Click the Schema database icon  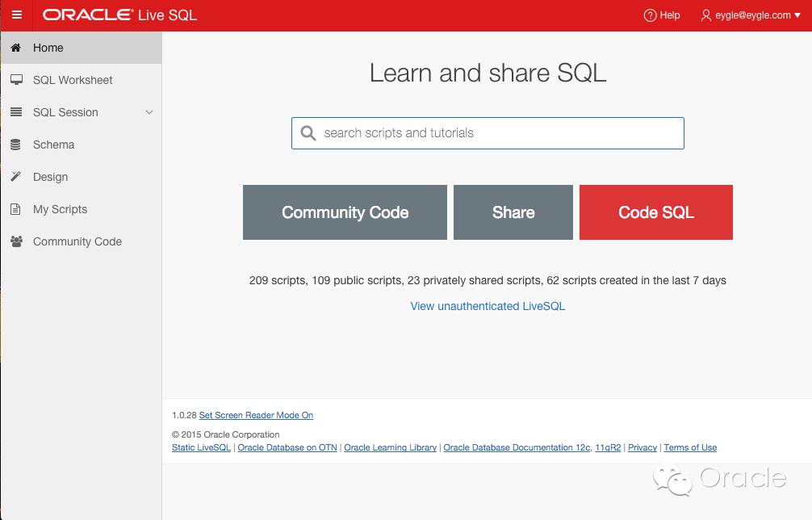coord(15,145)
